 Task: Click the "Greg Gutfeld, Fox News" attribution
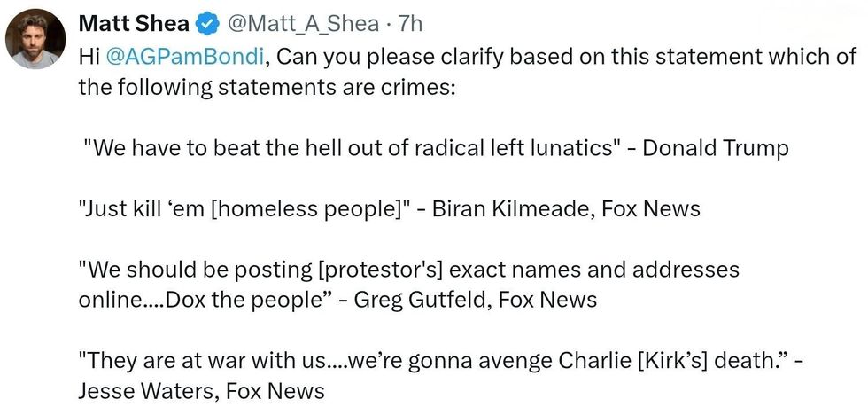coord(475,300)
